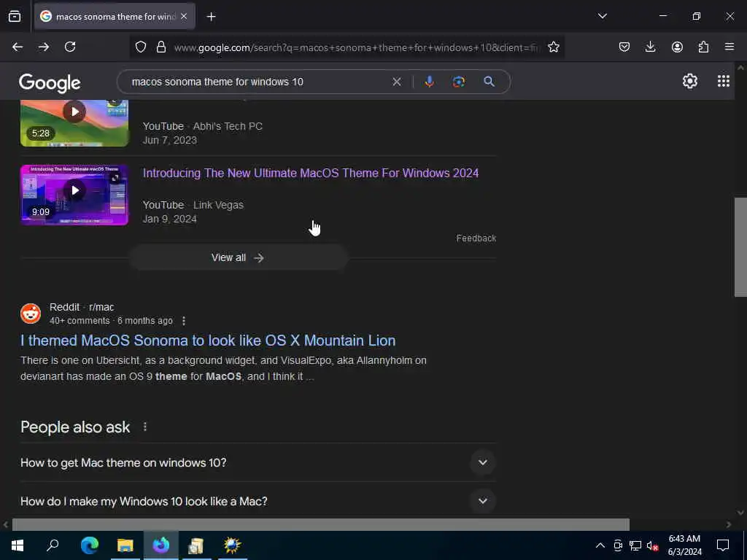The width and height of the screenshot is (747, 560).
Task: Open the Reddit result three-dot menu
Action: coord(183,321)
